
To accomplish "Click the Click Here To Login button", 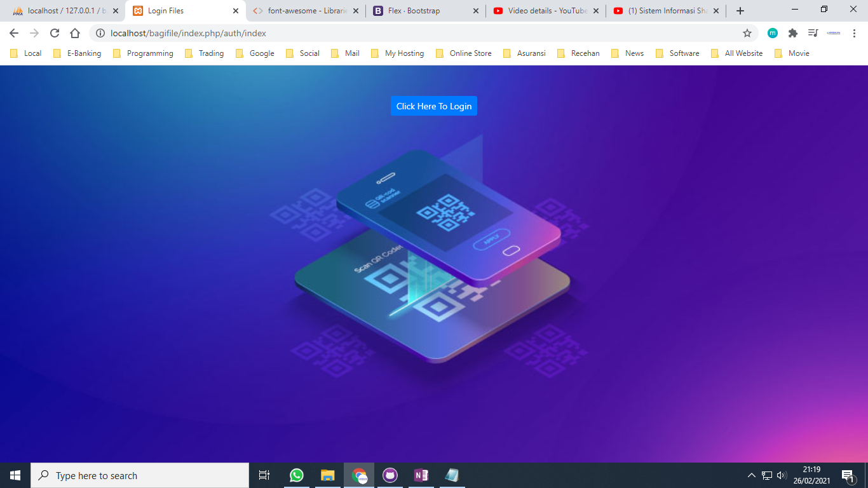I will click(x=433, y=106).
